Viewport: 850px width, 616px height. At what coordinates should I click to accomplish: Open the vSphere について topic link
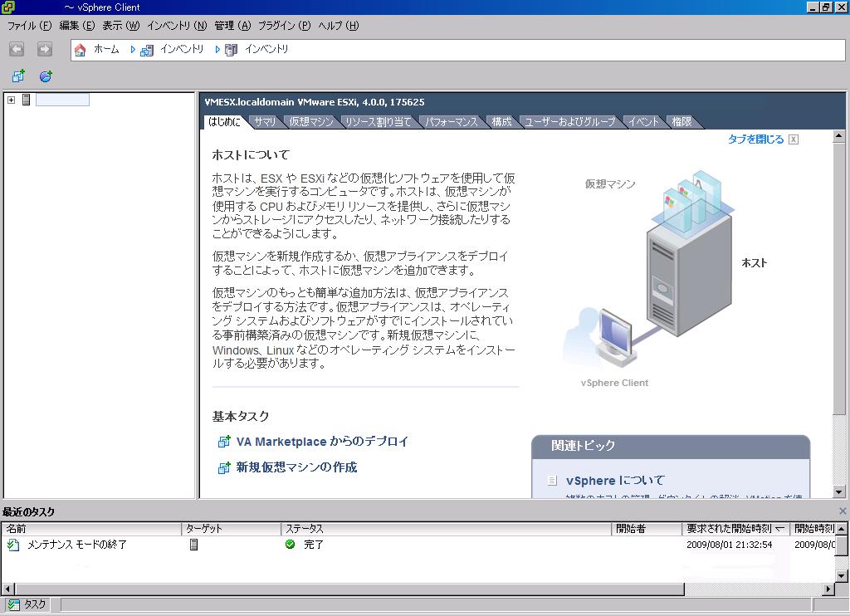pos(615,481)
